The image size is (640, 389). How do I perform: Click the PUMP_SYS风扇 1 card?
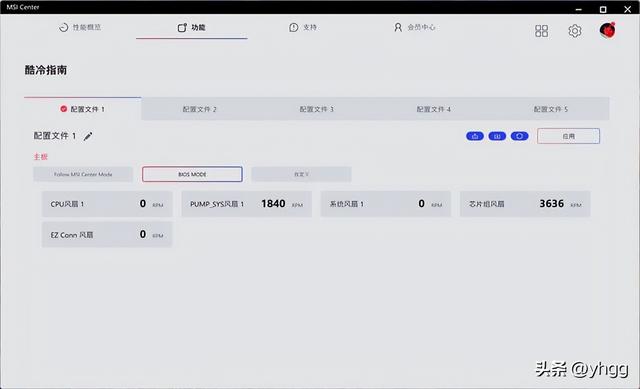click(247, 204)
